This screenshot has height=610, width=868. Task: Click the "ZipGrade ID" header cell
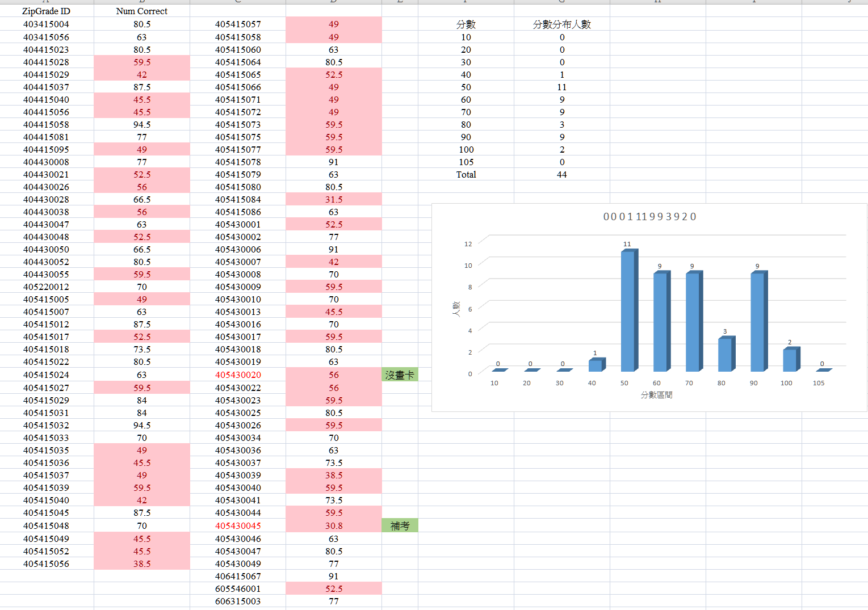tap(46, 11)
